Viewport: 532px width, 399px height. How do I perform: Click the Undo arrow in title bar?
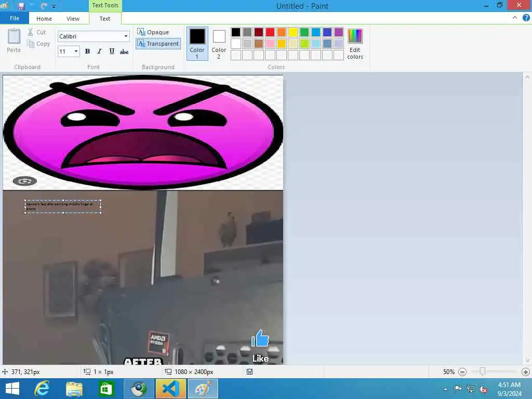pos(33,6)
